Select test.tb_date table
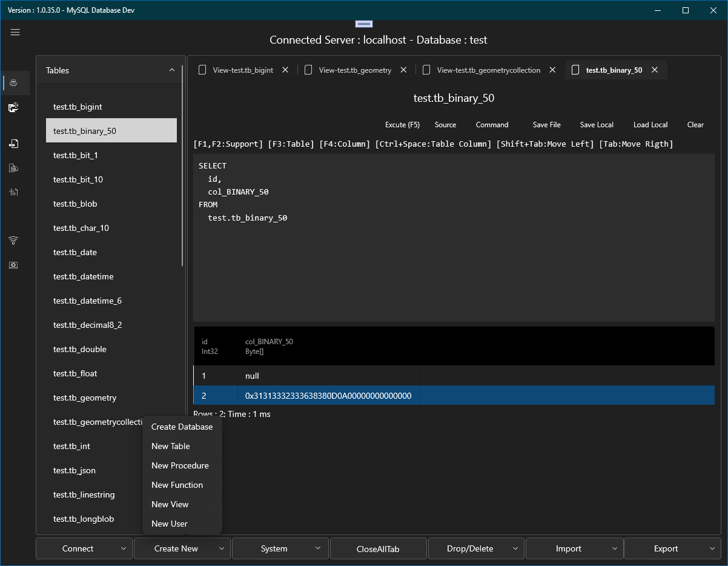This screenshot has width=728, height=566. click(x=111, y=252)
